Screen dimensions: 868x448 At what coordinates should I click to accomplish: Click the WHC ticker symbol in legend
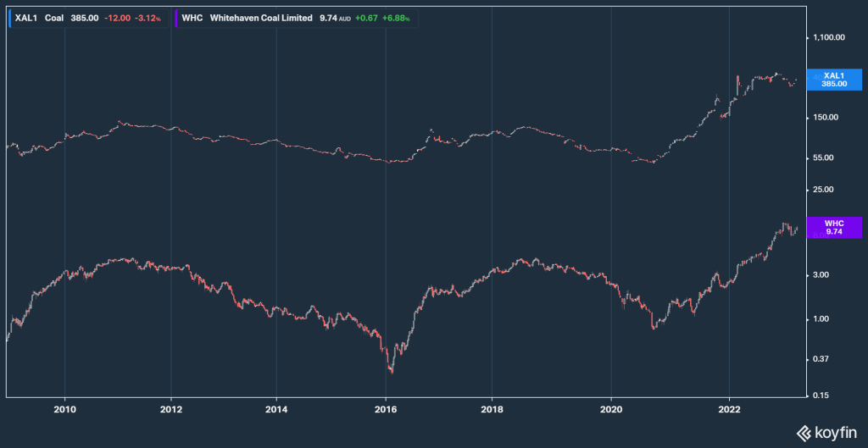click(194, 17)
